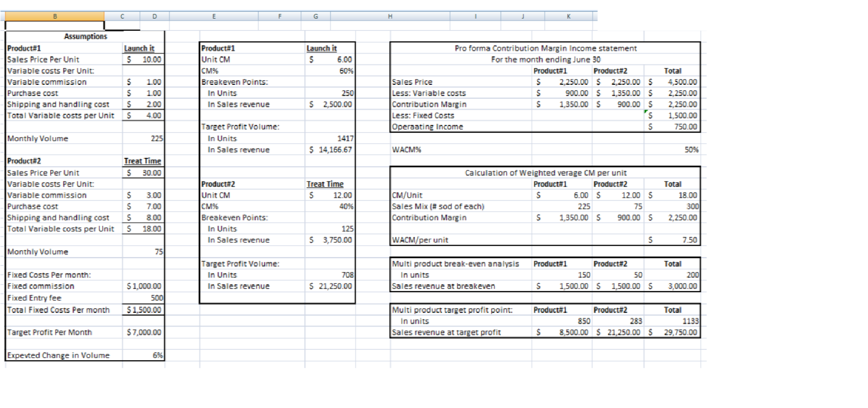Select the $10.00 sales price cell

click(x=144, y=59)
